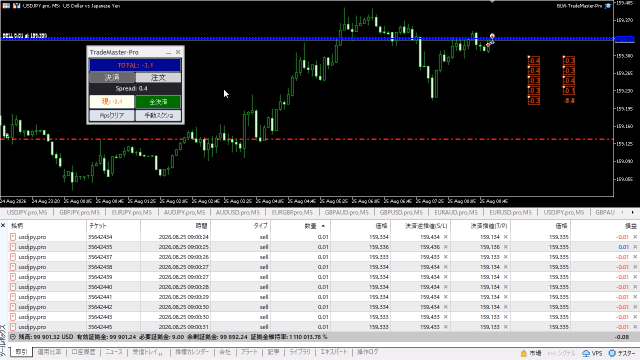Viewport: 640px width, 360px height.
Task: Sort positions by the 数量 column arrow
Action: point(323,226)
